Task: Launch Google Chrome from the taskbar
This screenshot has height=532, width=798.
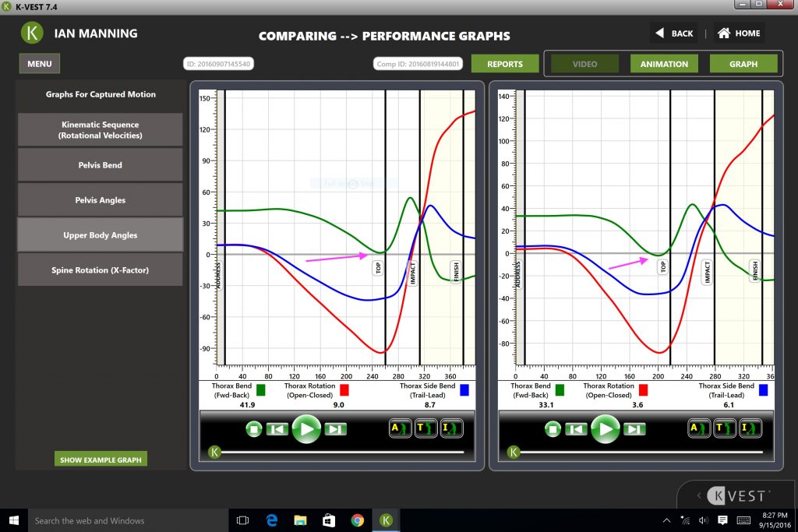Action: (357, 520)
